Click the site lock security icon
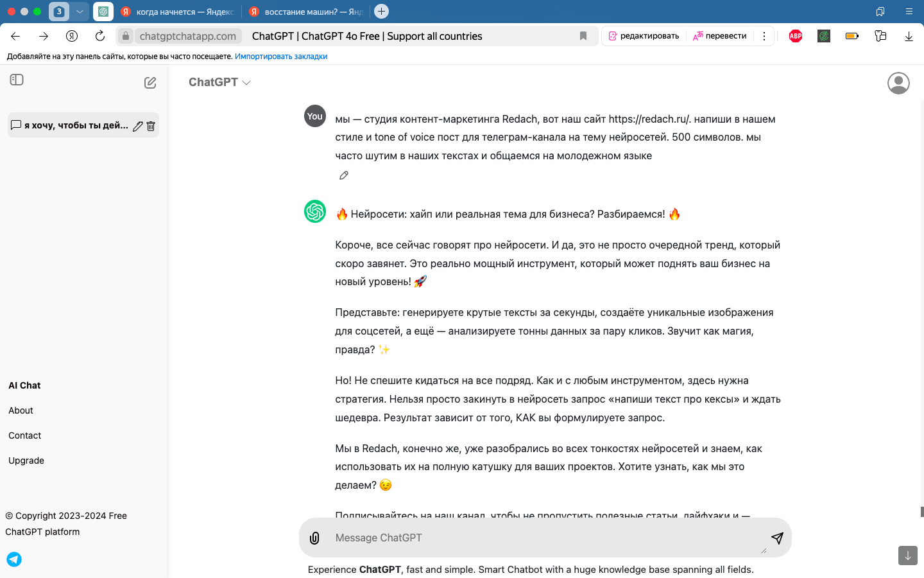Viewport: 924px width, 578px height. point(126,36)
